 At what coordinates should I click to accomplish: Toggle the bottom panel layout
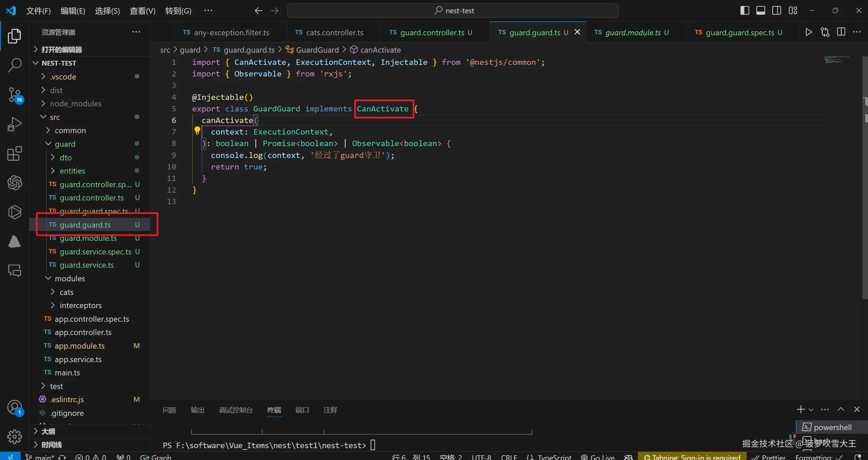point(761,11)
